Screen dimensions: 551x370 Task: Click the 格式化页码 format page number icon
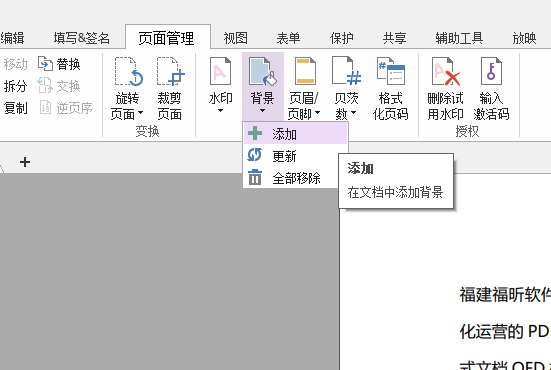point(391,72)
